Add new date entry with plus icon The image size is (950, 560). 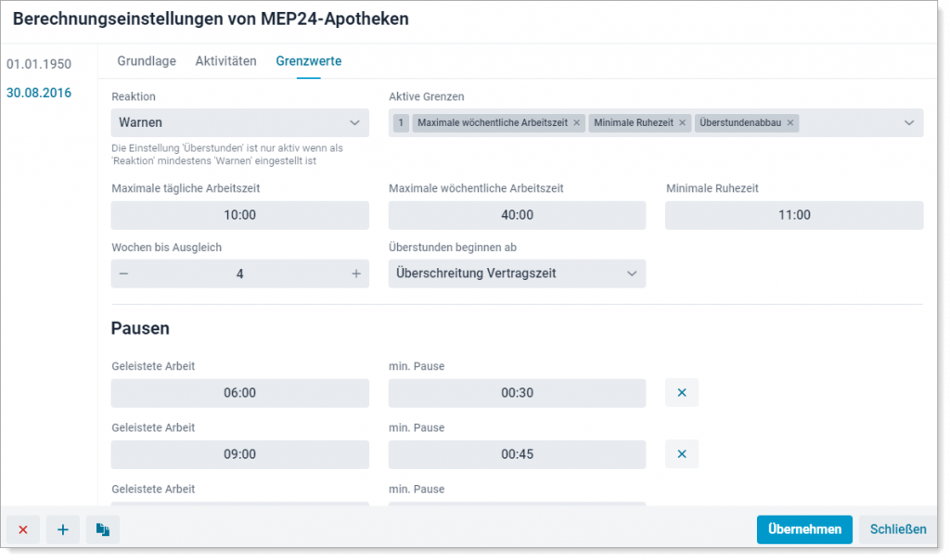pos(63,529)
